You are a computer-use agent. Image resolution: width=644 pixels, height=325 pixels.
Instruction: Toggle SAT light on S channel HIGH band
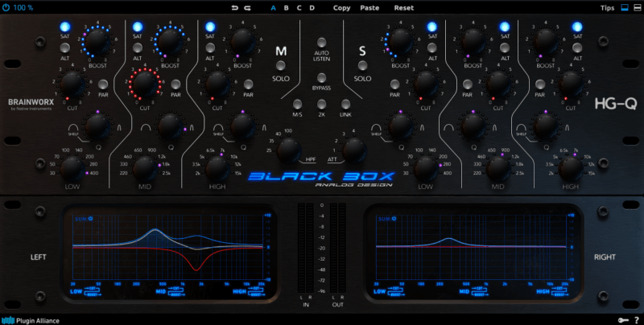click(577, 27)
